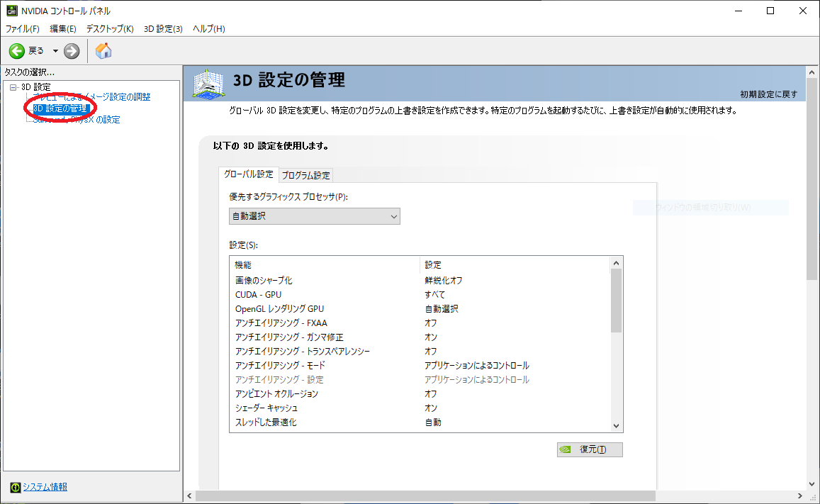Open the 自動選択 graphics processor dropdown
The width and height of the screenshot is (820, 504).
(314, 216)
